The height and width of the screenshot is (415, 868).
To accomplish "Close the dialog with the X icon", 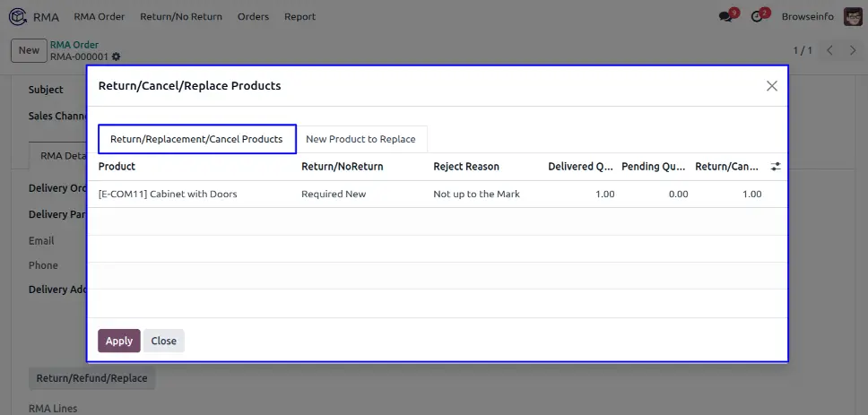I will click(x=771, y=86).
